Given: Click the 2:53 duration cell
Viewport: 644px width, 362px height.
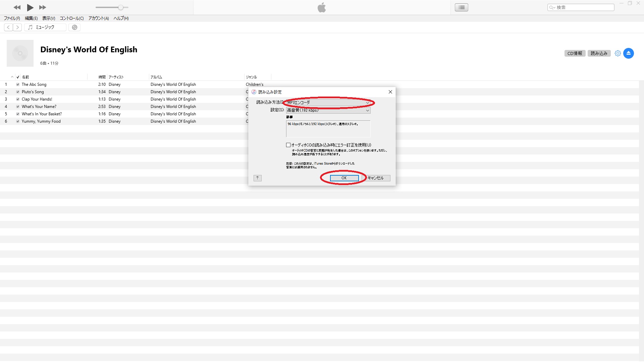Looking at the screenshot, I should click(x=102, y=107).
